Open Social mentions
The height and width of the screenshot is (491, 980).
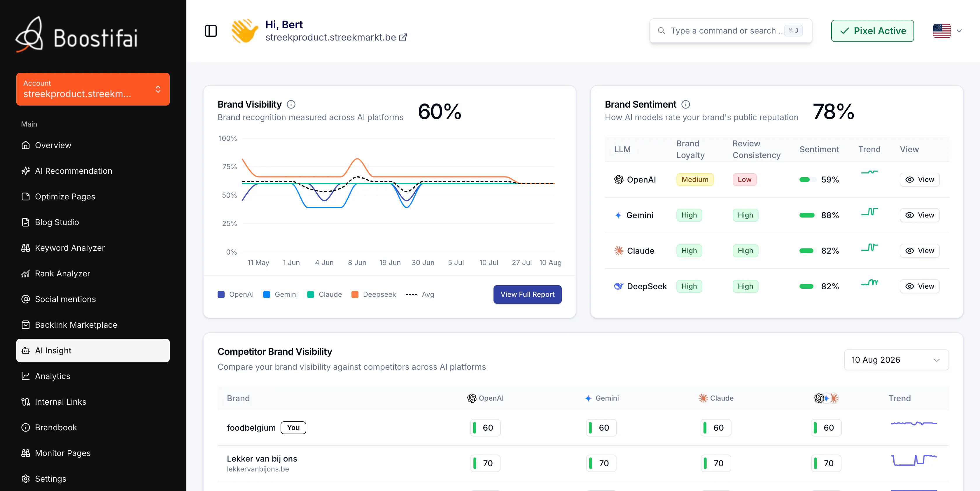[x=93, y=299]
